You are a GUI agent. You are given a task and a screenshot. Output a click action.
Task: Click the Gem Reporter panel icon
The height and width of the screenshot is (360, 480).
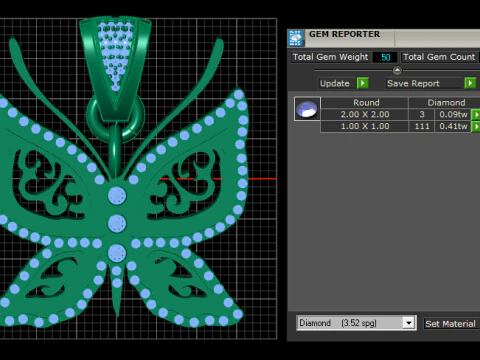click(296, 38)
